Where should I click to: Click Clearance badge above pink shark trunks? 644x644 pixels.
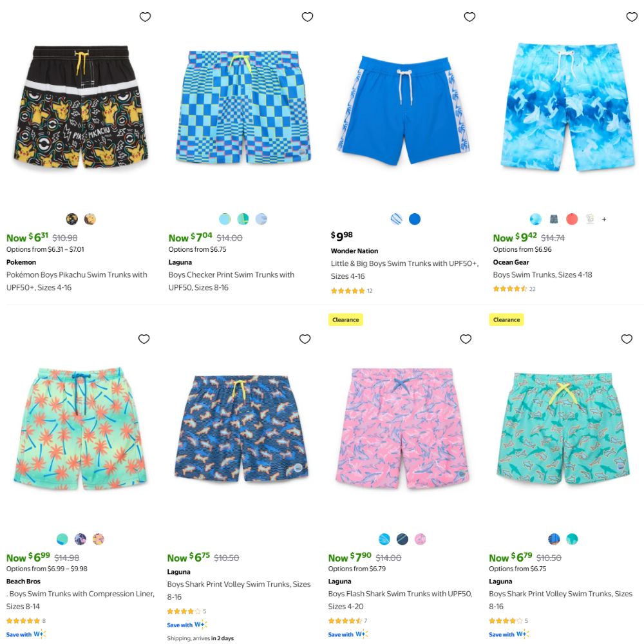[x=345, y=319]
